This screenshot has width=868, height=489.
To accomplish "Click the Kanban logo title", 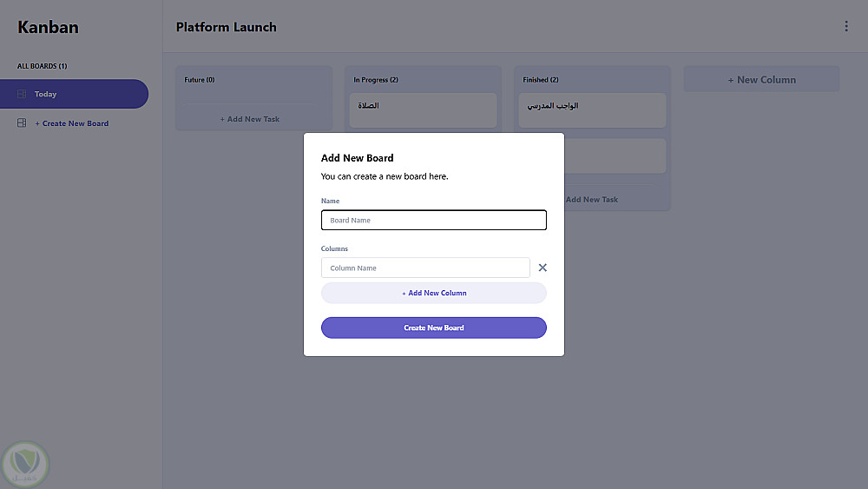I will [48, 27].
